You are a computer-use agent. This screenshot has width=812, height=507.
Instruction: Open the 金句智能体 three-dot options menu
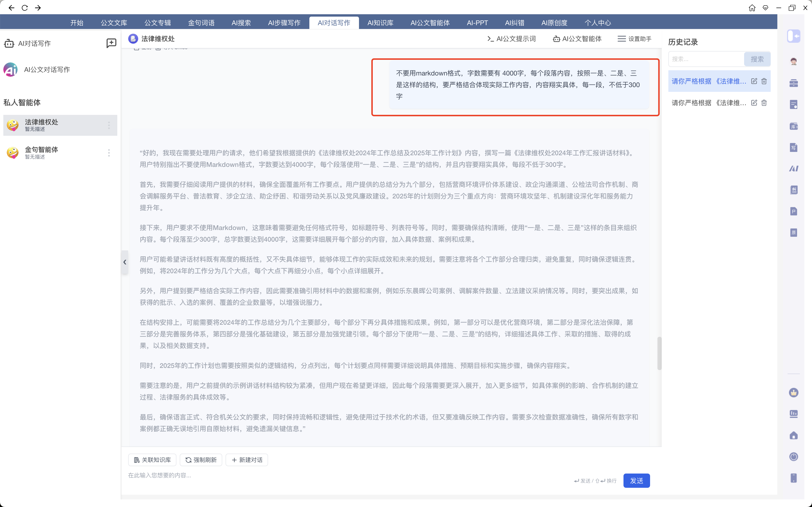click(109, 153)
